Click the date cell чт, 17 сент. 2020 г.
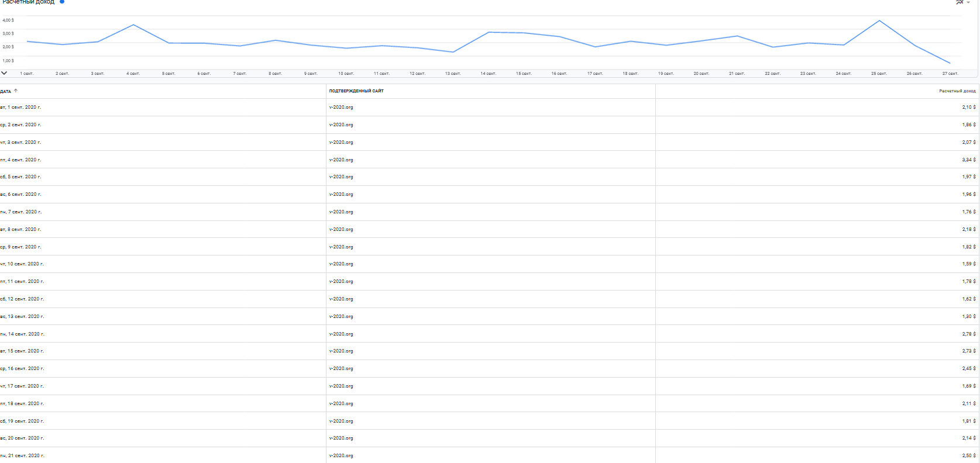Screen dimensions: 980x463 [x=22, y=386]
